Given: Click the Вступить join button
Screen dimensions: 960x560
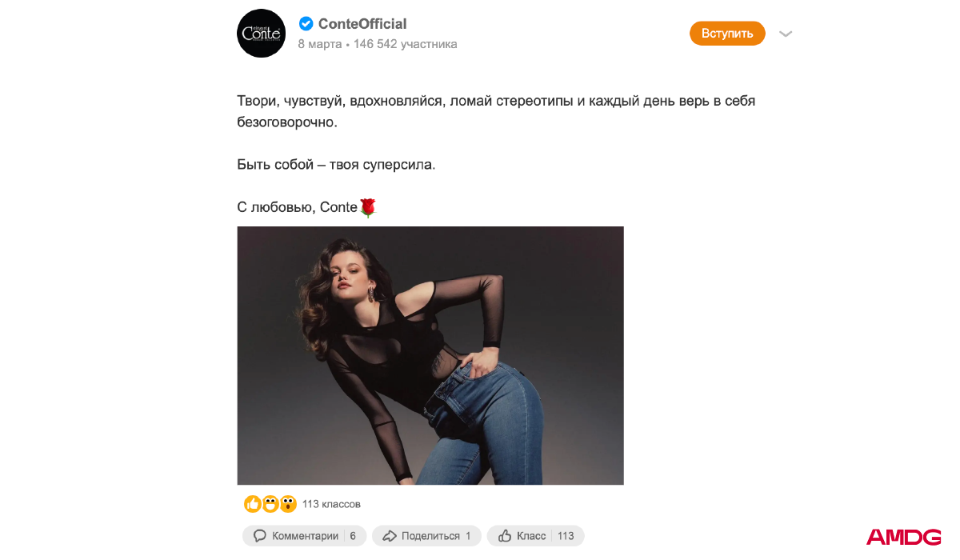Looking at the screenshot, I should [727, 34].
